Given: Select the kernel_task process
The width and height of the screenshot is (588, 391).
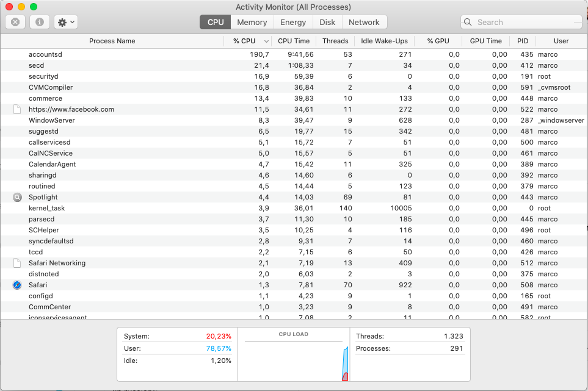Looking at the screenshot, I should (x=294, y=208).
